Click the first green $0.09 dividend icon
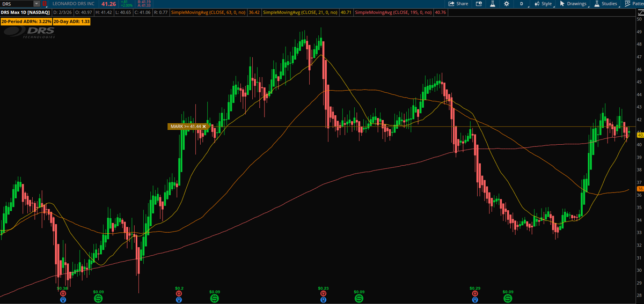The height and width of the screenshot is (304, 644). [98, 298]
